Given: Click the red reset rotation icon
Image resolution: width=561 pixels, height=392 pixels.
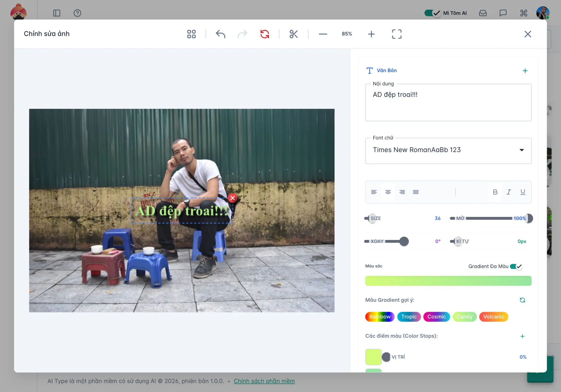Looking at the screenshot, I should pos(265,34).
